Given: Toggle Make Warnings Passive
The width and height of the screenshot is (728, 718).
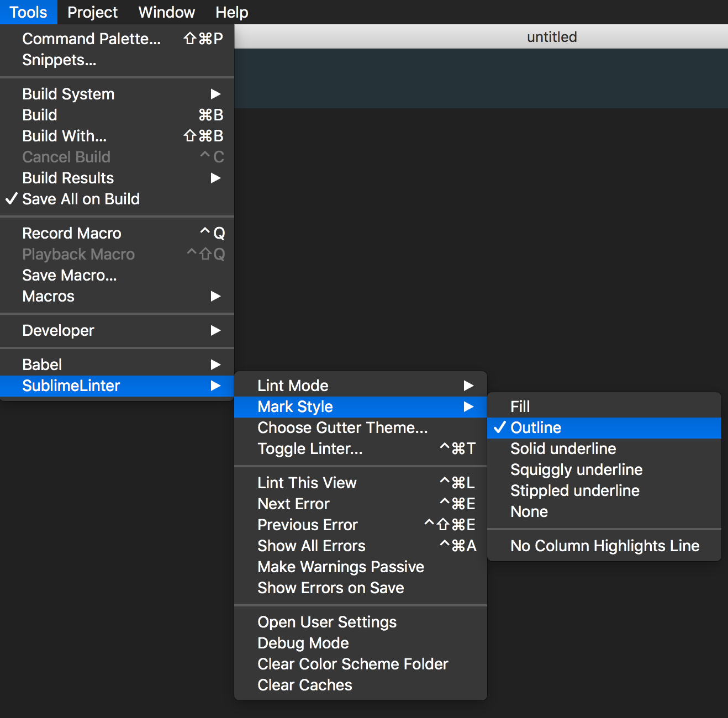Looking at the screenshot, I should tap(361, 567).
